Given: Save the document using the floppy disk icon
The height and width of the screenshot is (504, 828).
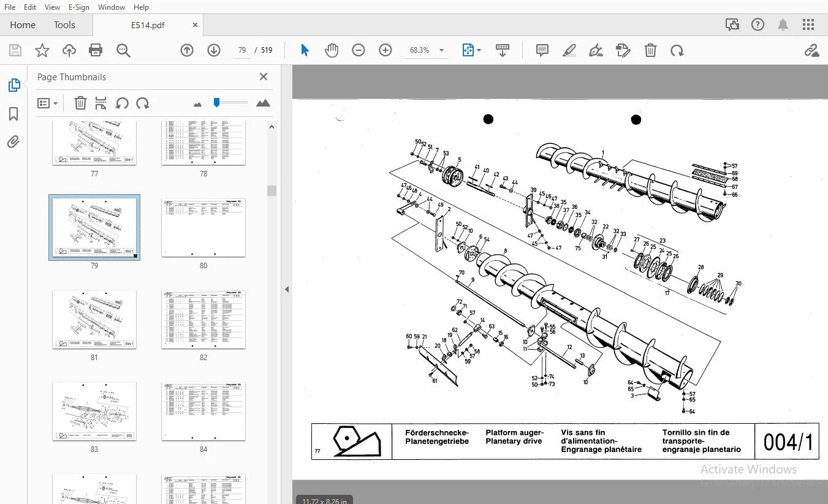Looking at the screenshot, I should [15, 50].
